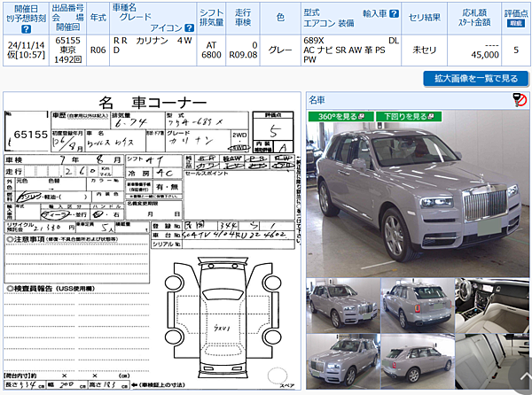
Task: Open help icon under 開催日 header
Action: (26, 29)
